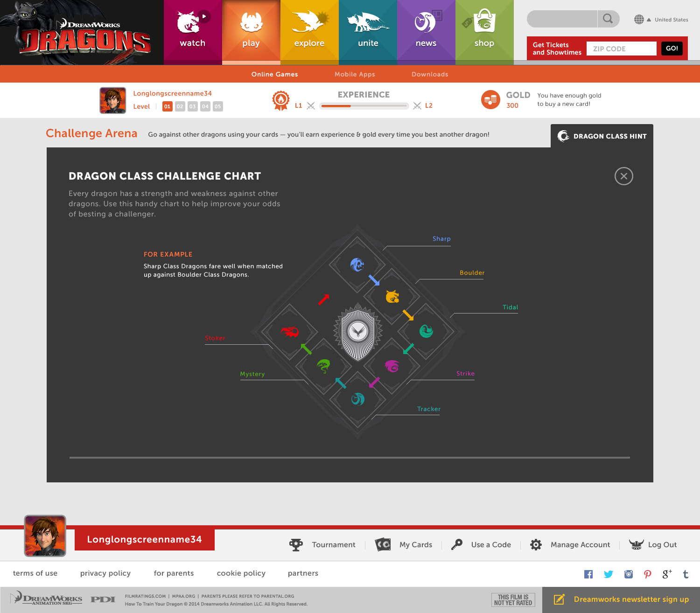Click the experience flame badge icon
Screen dimensions: 700x613
(x=281, y=100)
